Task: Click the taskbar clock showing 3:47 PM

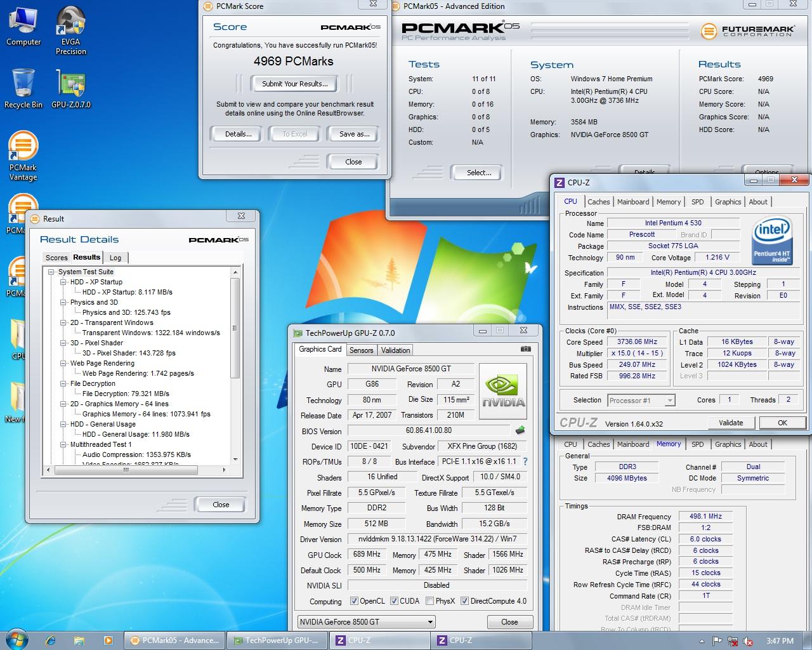Action: [780, 641]
